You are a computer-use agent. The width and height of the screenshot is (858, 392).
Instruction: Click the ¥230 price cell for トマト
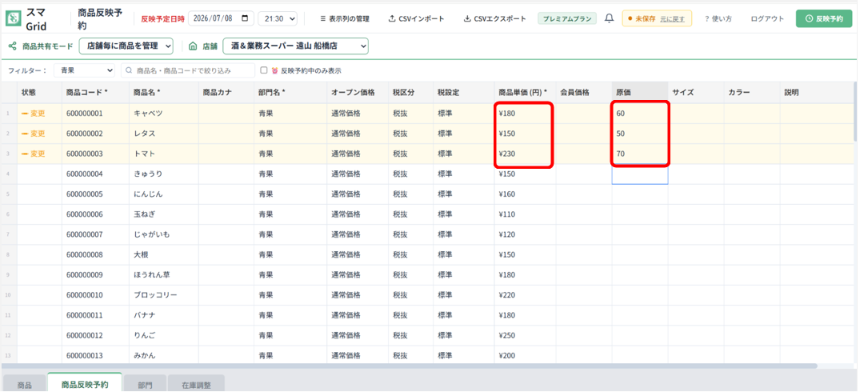point(525,154)
